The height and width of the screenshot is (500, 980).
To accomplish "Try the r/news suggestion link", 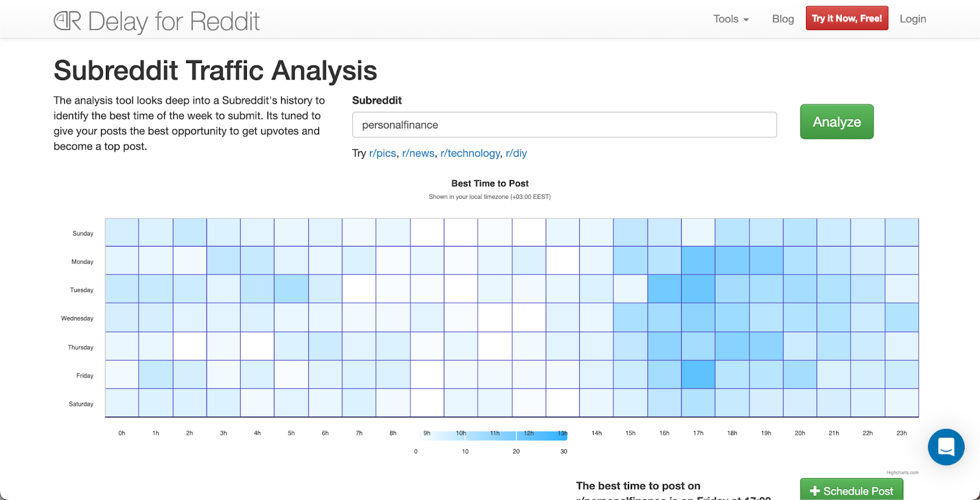I will pyautogui.click(x=418, y=153).
